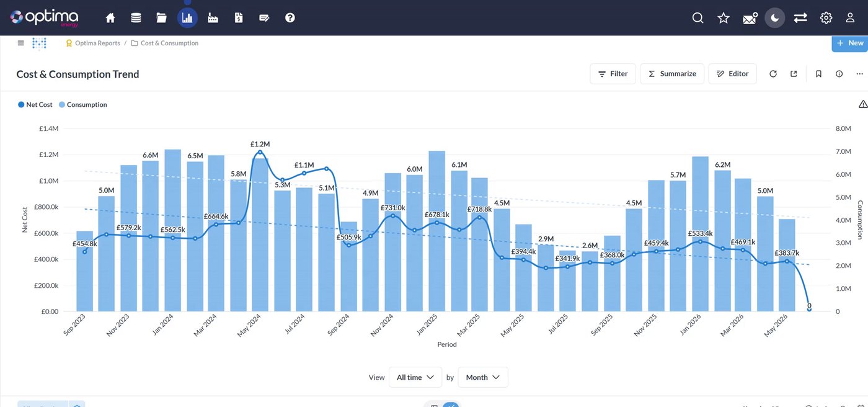Click the £383.7k data label
868x407 pixels.
[x=787, y=253]
